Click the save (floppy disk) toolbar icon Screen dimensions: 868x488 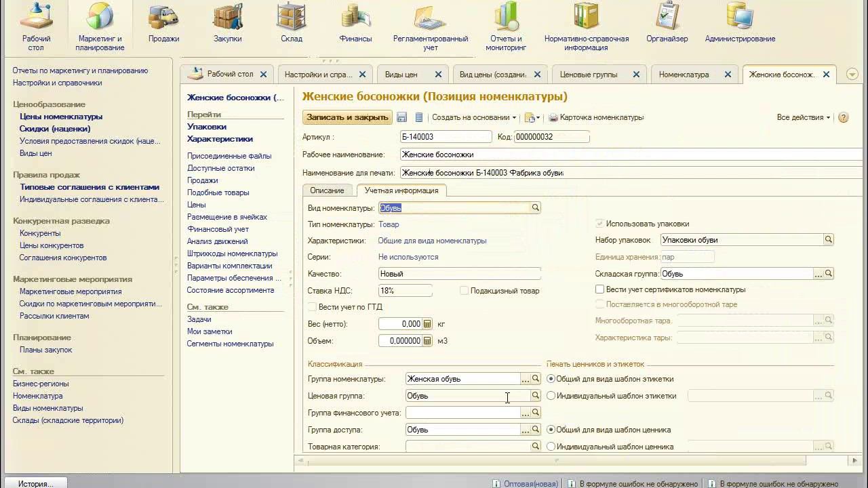pyautogui.click(x=401, y=117)
